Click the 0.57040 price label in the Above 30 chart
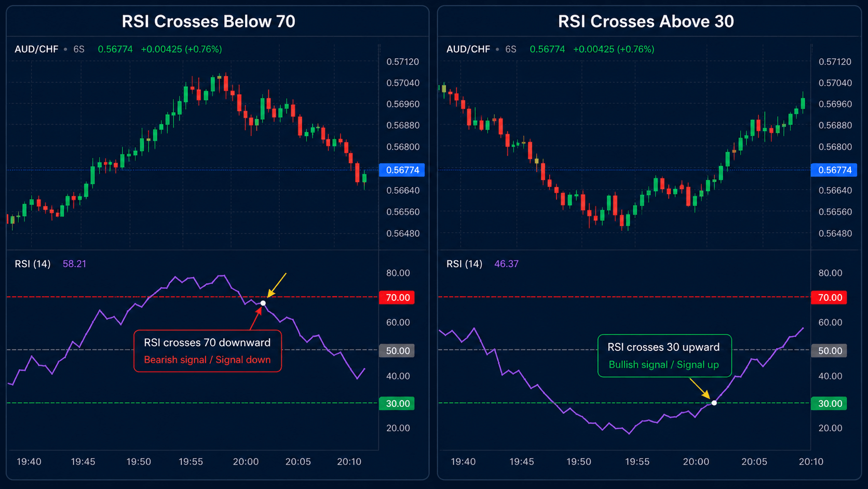The width and height of the screenshot is (868, 489). tap(835, 83)
